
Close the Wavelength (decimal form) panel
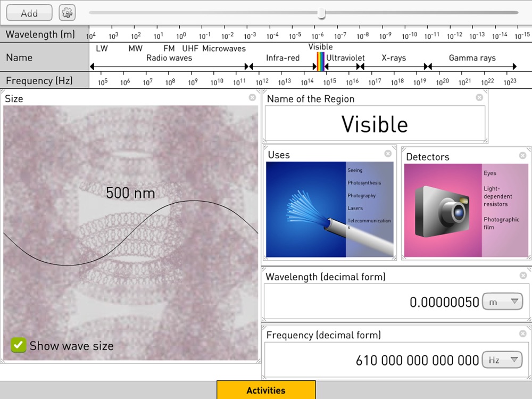(523, 276)
